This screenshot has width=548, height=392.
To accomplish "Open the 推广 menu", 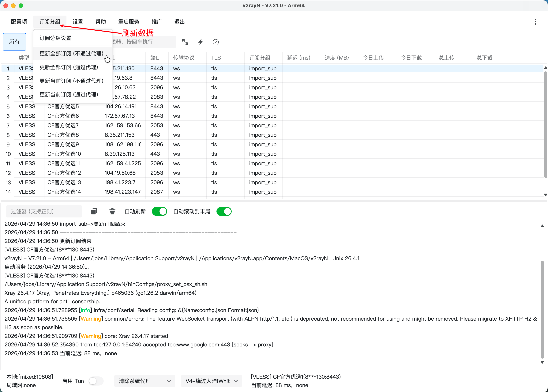I will pyautogui.click(x=157, y=22).
